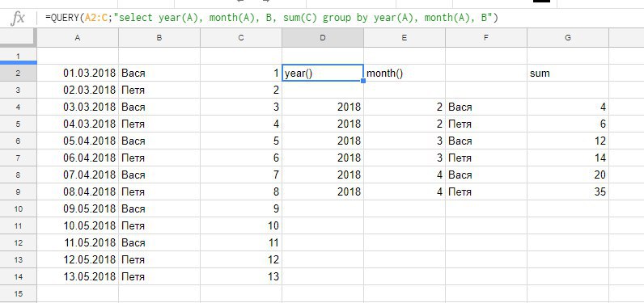This screenshot has height=303, width=644.
Task: Select column G header
Action: click(x=568, y=38)
